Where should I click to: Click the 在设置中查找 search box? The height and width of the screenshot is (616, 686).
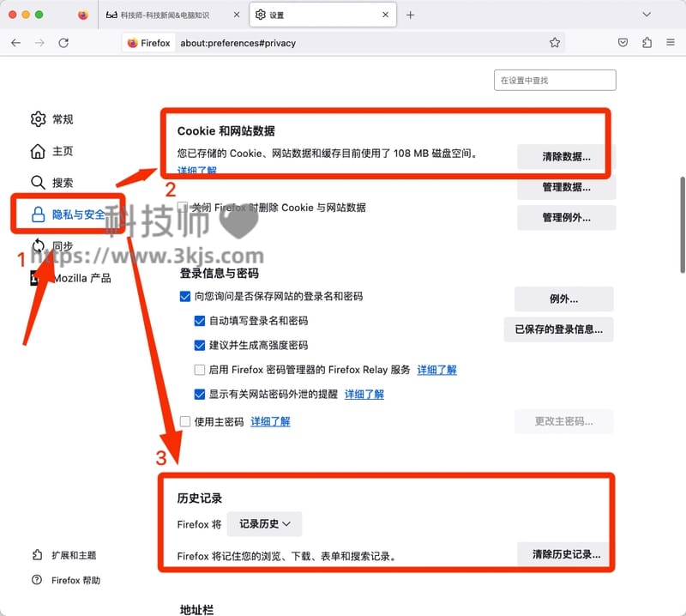[555, 80]
